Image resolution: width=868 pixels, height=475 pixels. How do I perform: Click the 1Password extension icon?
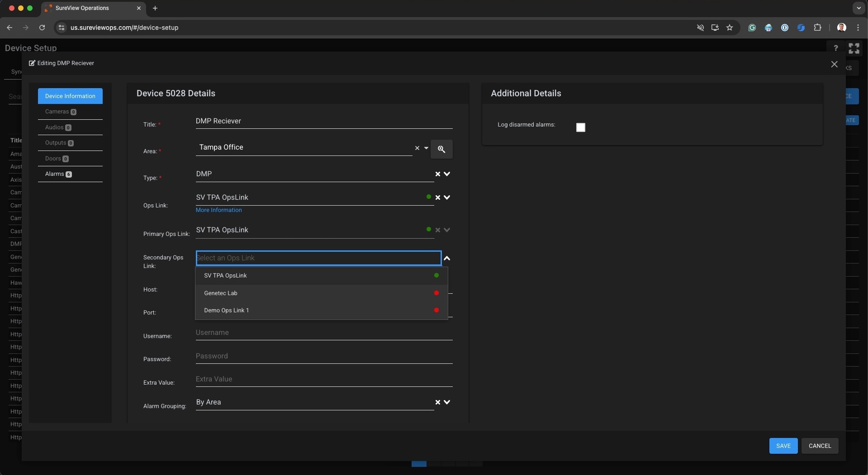(x=784, y=28)
